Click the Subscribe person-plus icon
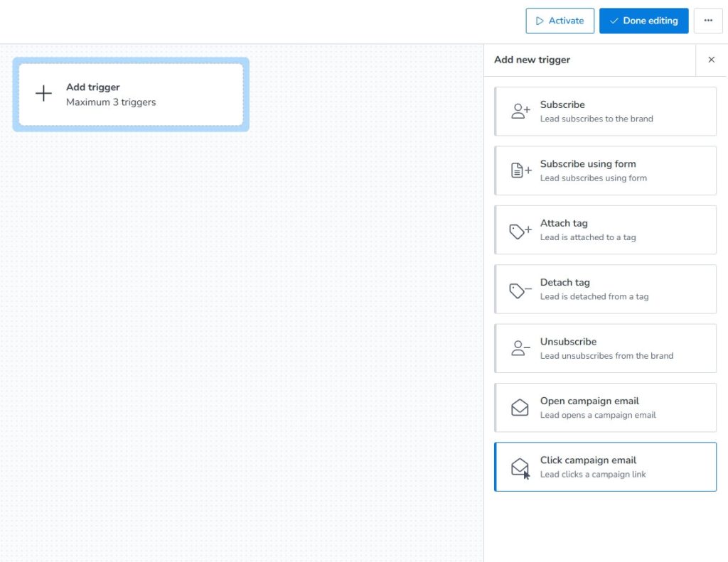Image resolution: width=728 pixels, height=562 pixels. click(520, 112)
